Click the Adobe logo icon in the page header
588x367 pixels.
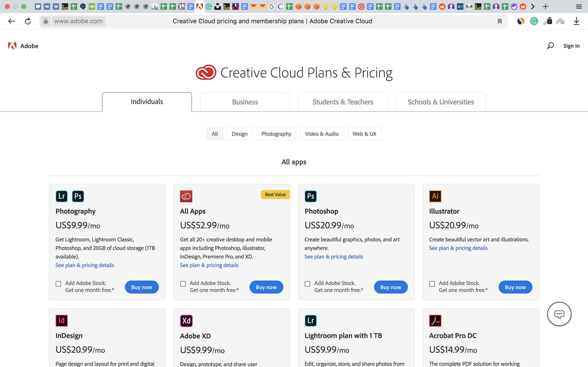pos(12,46)
